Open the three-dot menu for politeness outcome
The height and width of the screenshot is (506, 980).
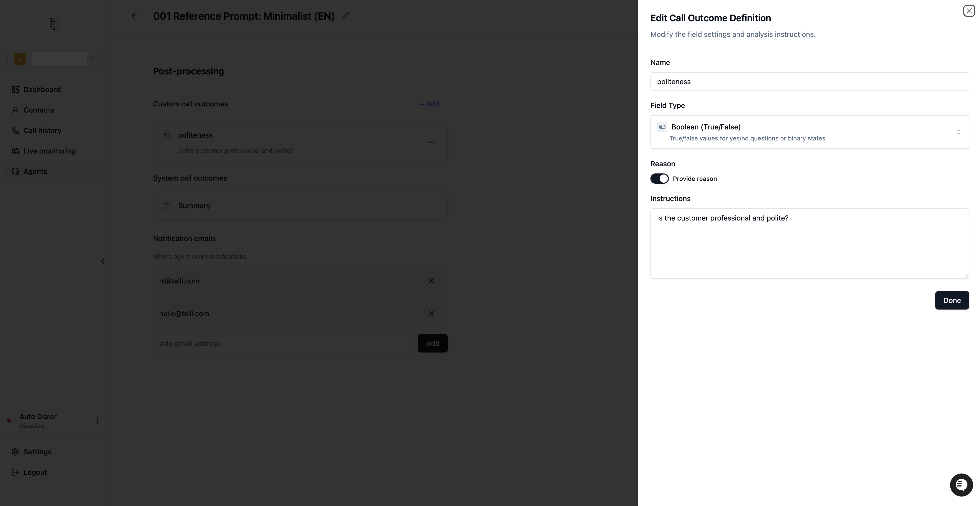(x=431, y=142)
